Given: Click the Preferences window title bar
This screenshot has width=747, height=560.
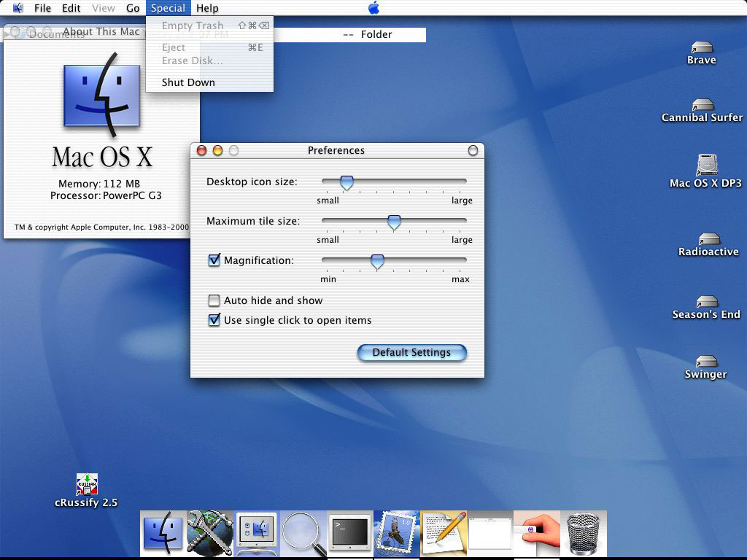Looking at the screenshot, I should point(336,150).
